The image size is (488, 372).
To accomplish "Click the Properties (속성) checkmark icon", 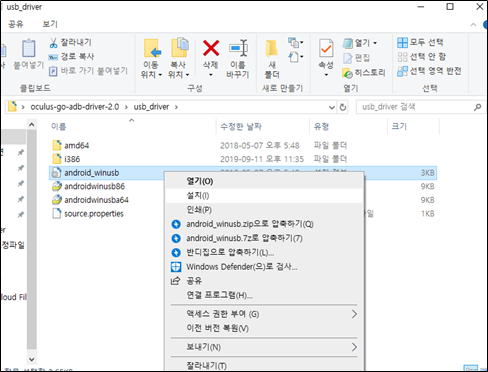I will pyautogui.click(x=326, y=49).
